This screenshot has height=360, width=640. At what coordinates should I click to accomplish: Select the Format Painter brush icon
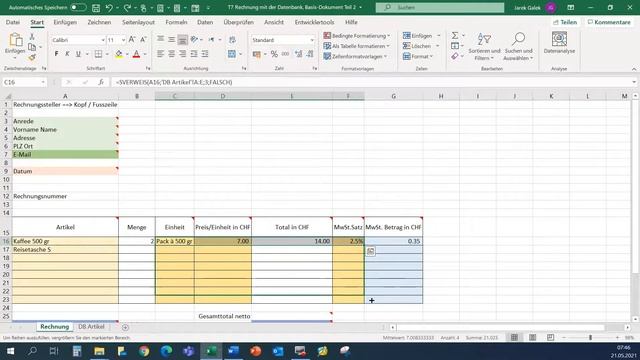[32, 57]
